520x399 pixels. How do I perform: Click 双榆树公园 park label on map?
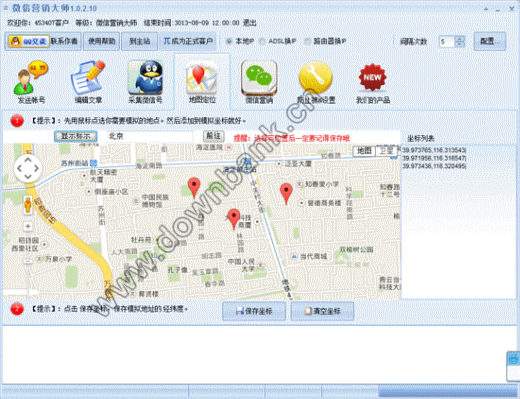[x=356, y=249]
